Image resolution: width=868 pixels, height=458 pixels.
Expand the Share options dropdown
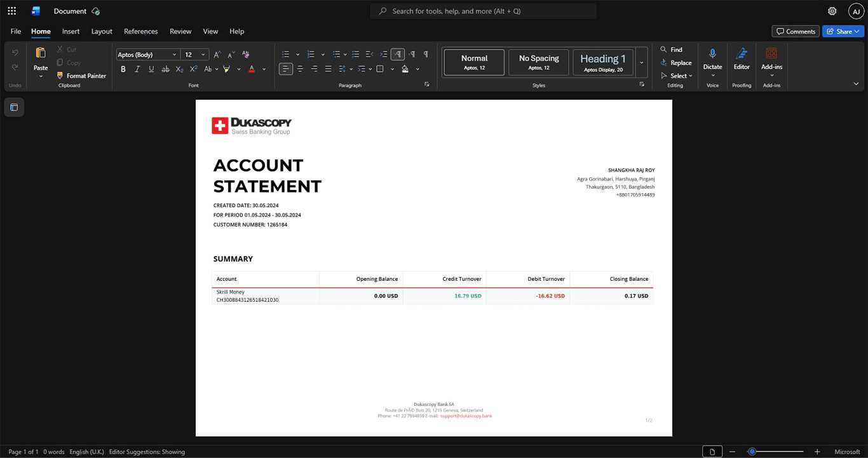[x=857, y=31]
